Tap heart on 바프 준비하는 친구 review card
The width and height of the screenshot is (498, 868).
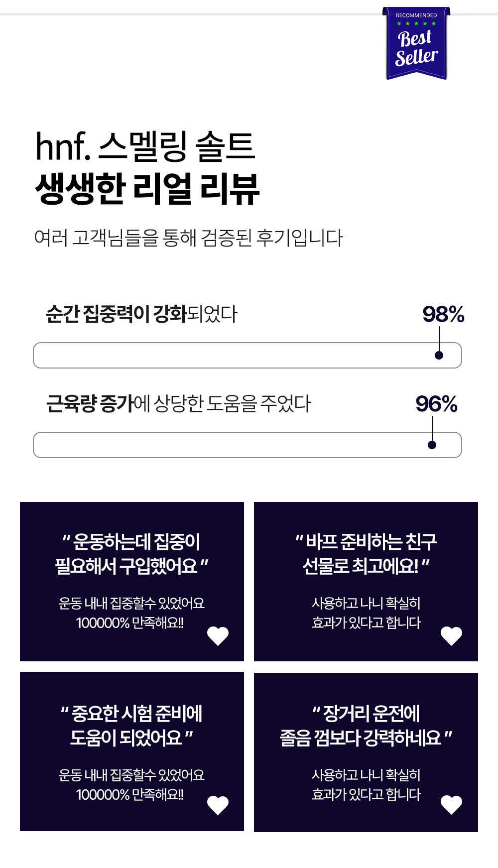[452, 636]
